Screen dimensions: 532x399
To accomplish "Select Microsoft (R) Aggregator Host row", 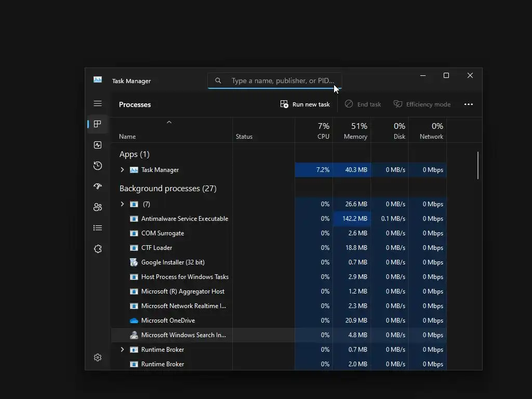I will coord(279,291).
